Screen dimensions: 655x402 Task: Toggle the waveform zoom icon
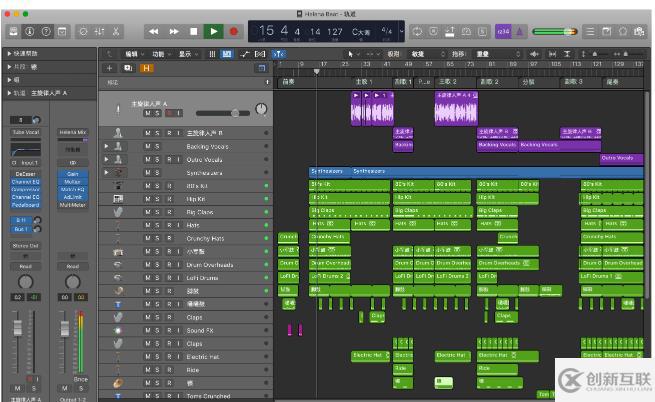[x=534, y=54]
